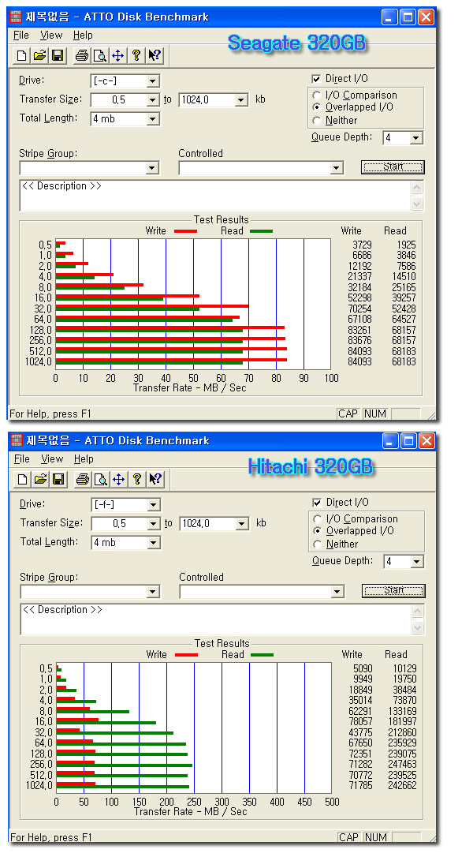Open Transfer Size 0.5 dropdown in Seagate window

[153, 100]
